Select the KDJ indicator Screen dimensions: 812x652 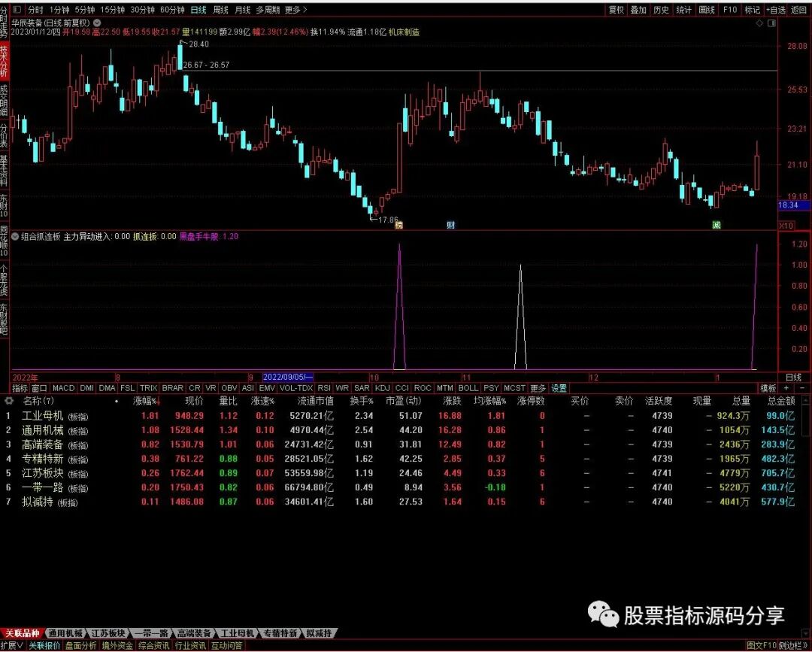[x=382, y=388]
